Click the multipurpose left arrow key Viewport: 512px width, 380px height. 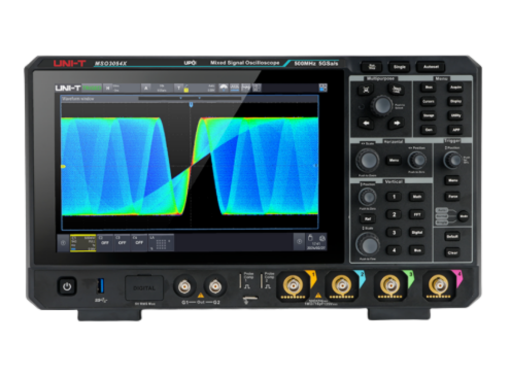366,123
